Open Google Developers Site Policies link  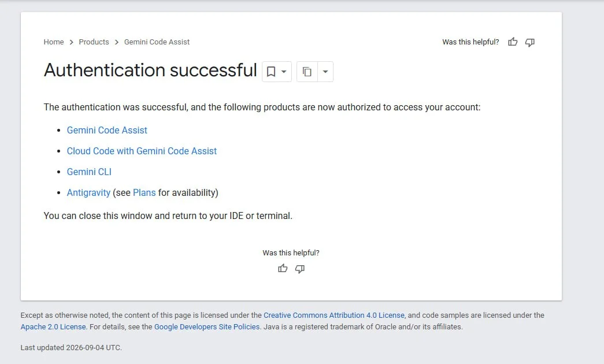click(207, 326)
